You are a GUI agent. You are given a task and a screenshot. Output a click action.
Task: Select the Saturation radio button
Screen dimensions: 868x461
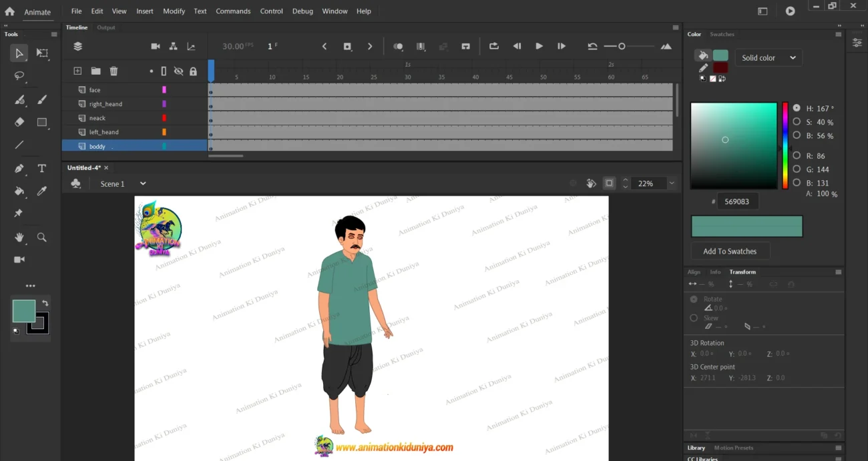[x=797, y=121]
